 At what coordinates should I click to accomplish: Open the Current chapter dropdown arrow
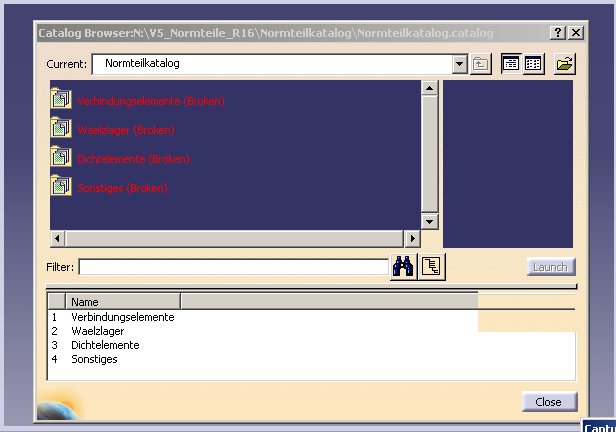(x=459, y=64)
